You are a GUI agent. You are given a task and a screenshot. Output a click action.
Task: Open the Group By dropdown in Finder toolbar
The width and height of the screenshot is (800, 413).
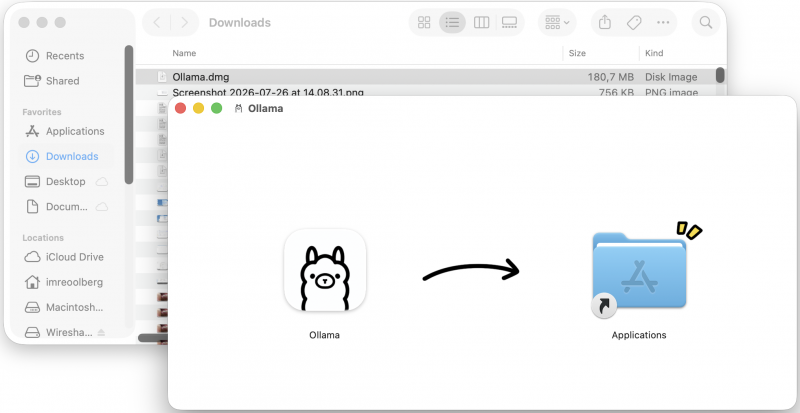tap(557, 22)
